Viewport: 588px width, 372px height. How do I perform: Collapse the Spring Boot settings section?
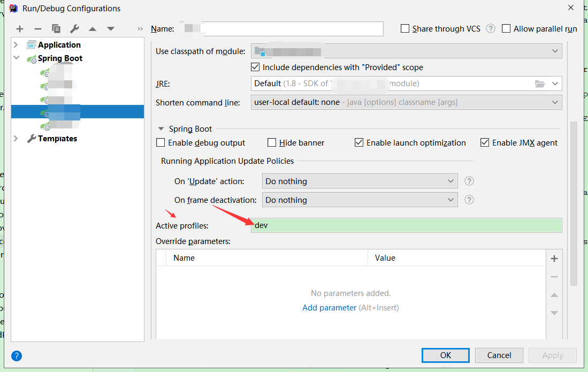pyautogui.click(x=161, y=128)
